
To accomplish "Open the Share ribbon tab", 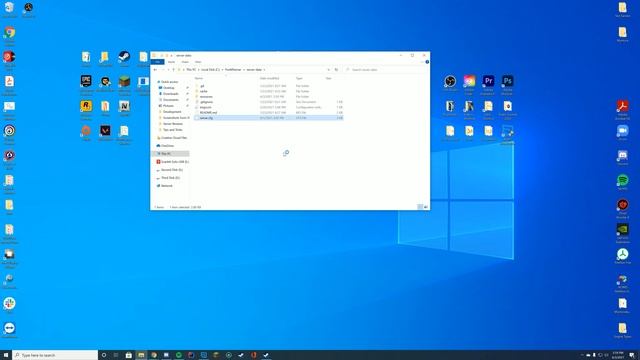I will point(185,62).
